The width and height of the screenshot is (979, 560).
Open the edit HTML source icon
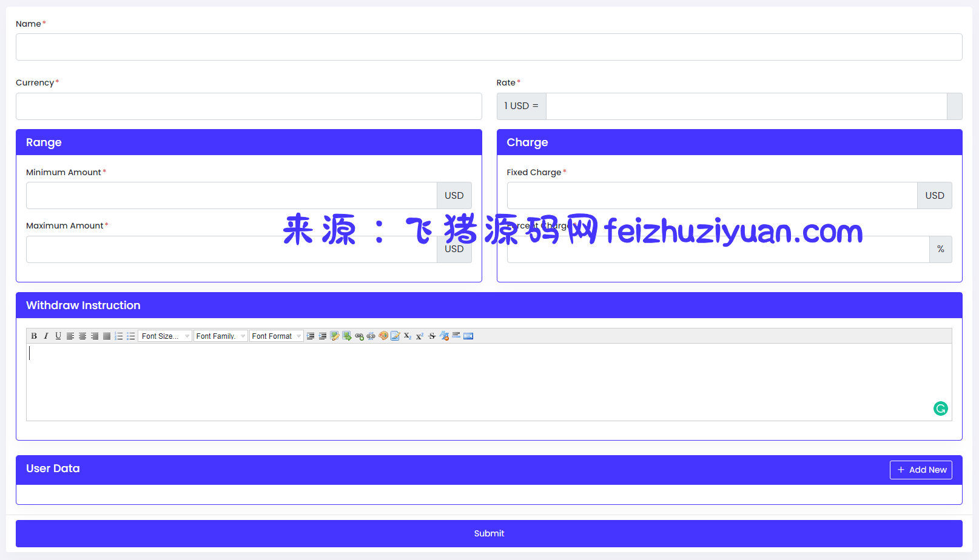(468, 336)
